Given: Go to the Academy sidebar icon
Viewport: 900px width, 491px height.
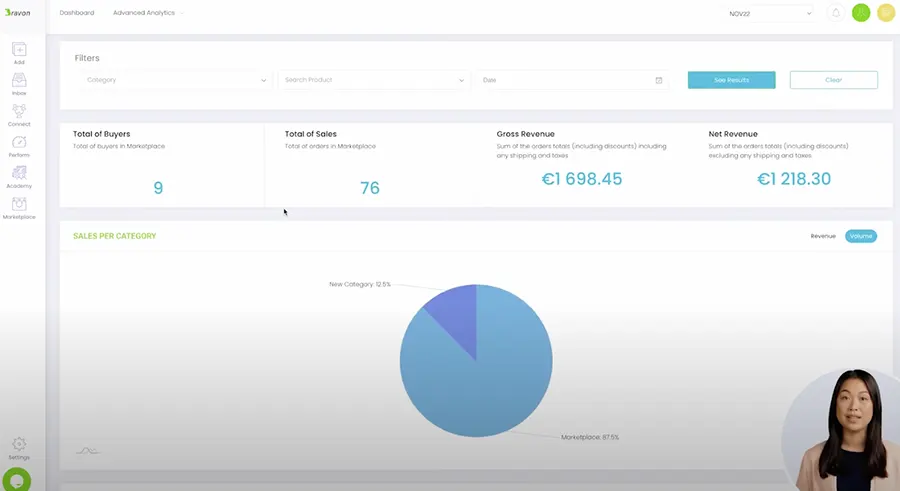Looking at the screenshot, I should coord(19,177).
